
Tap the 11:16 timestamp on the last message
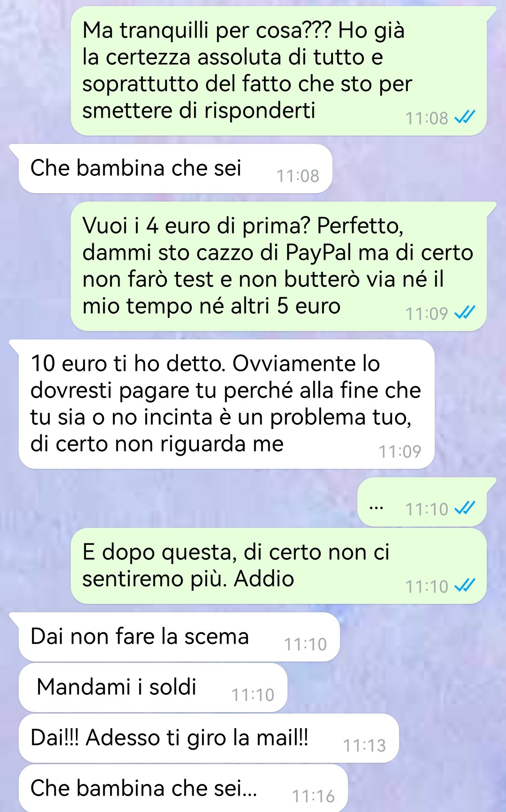[313, 796]
